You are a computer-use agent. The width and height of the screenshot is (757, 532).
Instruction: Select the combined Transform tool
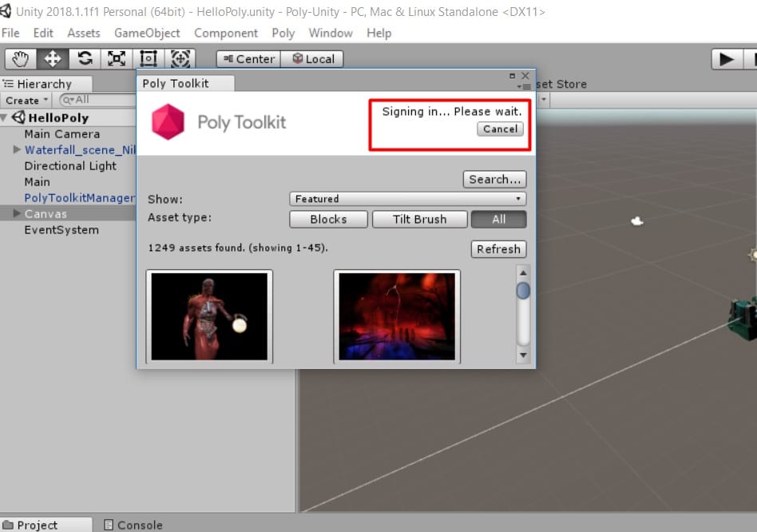point(180,59)
